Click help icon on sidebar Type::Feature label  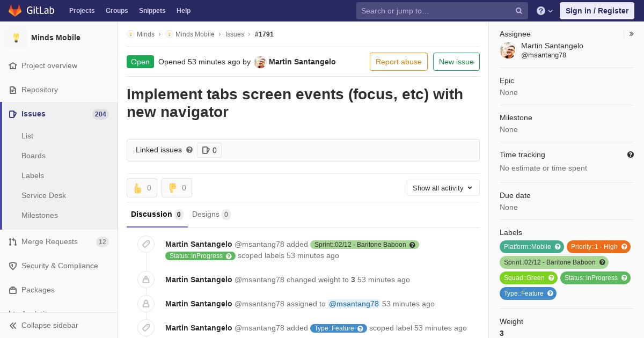550,293
